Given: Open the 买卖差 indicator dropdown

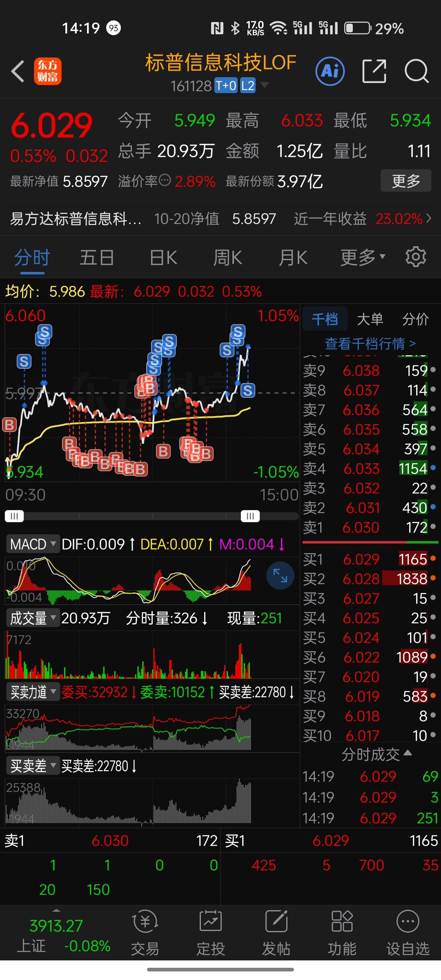Looking at the screenshot, I should 33,766.
